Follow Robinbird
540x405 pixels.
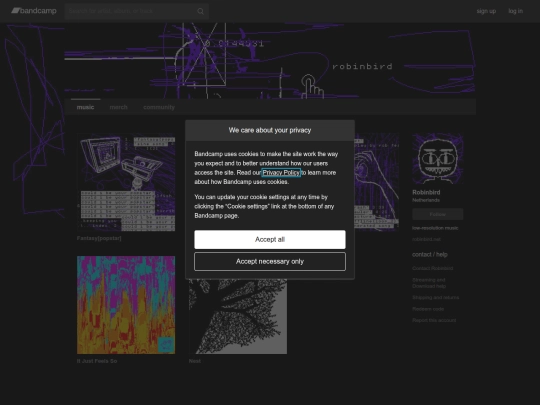(x=437, y=214)
